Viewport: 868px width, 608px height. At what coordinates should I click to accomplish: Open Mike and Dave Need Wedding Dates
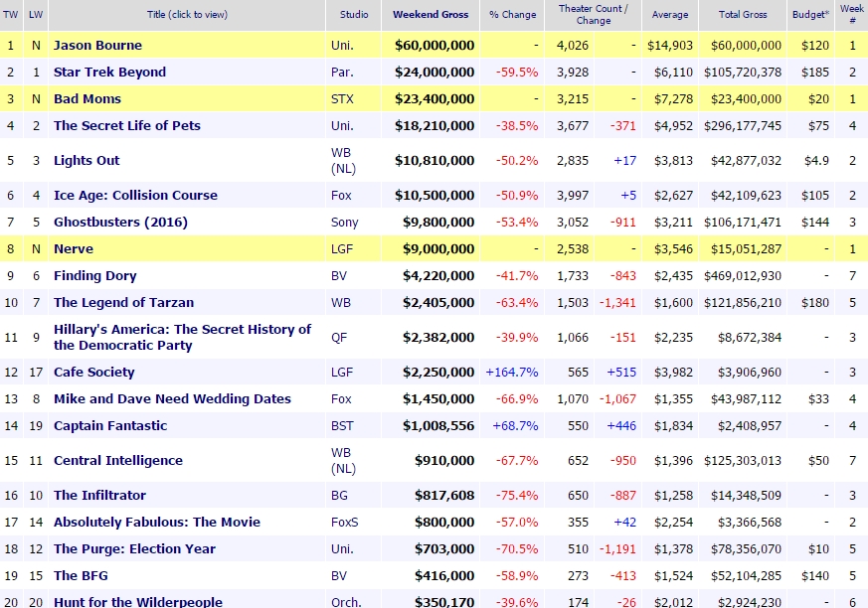[x=172, y=399]
